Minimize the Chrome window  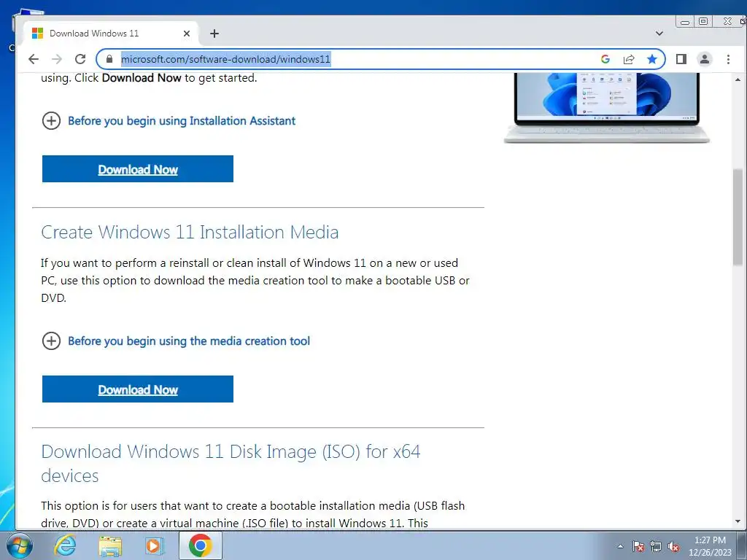pos(685,21)
